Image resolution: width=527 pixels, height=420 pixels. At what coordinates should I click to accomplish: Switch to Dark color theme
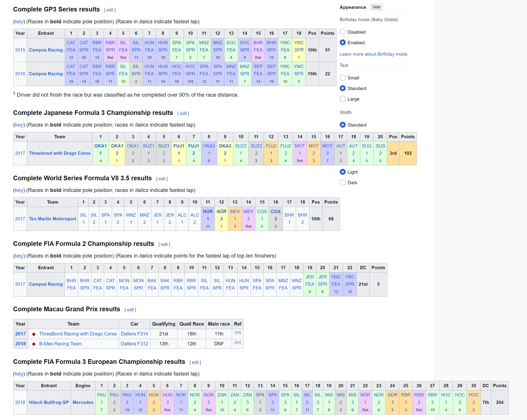(x=343, y=183)
